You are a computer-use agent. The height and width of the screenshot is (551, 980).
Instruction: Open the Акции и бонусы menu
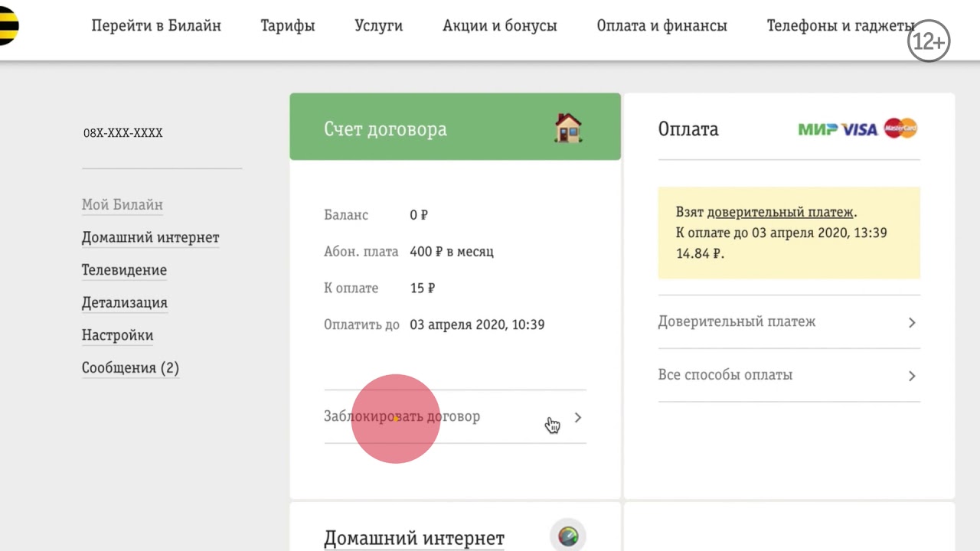(500, 25)
